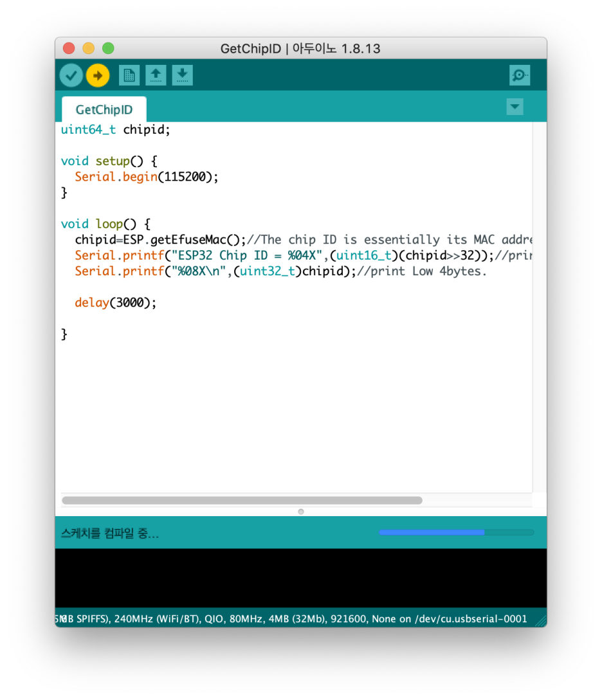Select the GetChipID sketch tab

(104, 109)
